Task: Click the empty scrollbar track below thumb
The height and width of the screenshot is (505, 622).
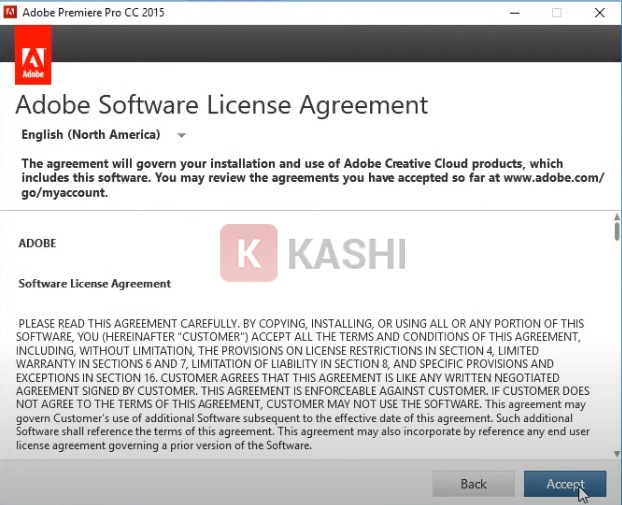Action: (615, 350)
